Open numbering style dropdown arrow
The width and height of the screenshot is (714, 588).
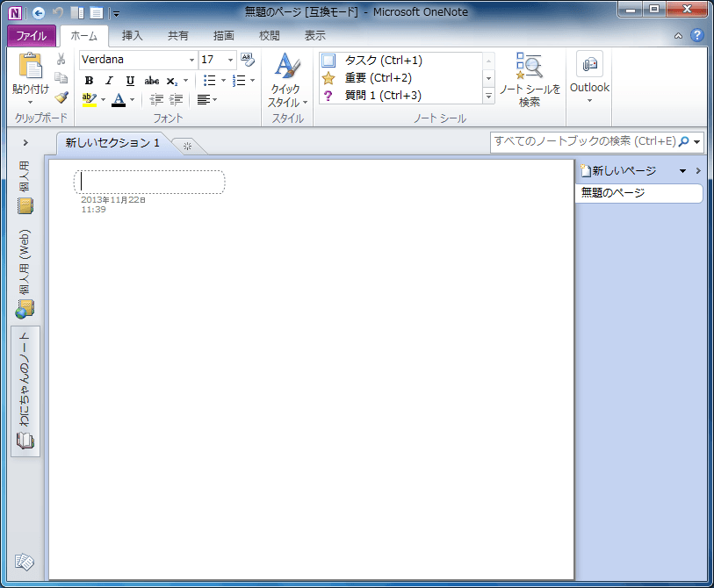[252, 81]
